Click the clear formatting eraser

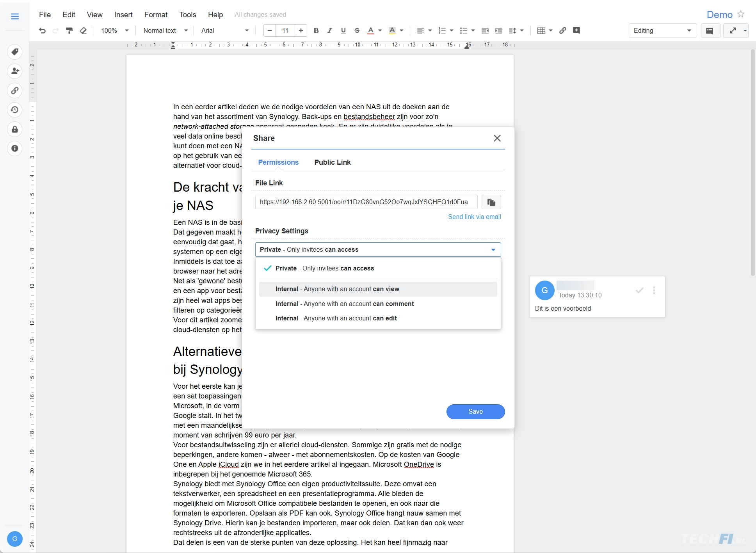[x=83, y=30]
